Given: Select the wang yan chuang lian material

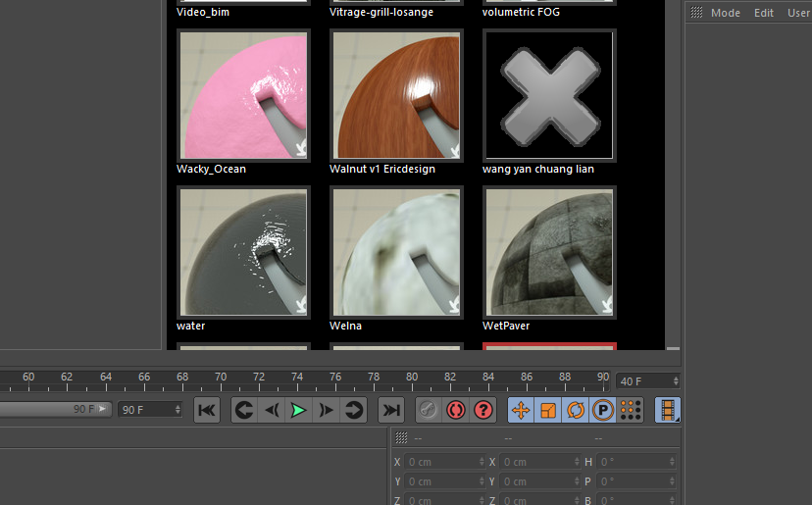Looking at the screenshot, I should pos(549,95).
